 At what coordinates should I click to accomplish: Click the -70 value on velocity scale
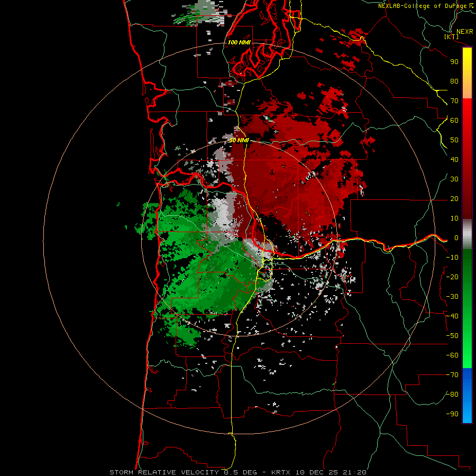pos(452,375)
